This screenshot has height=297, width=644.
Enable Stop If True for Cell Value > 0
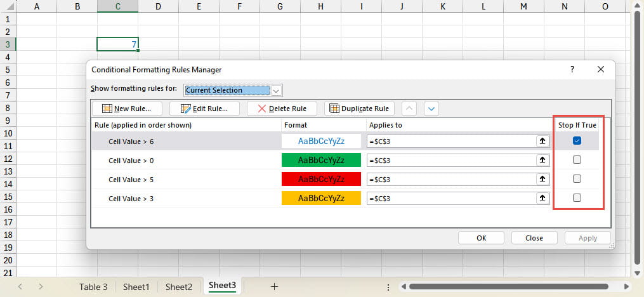coord(577,160)
